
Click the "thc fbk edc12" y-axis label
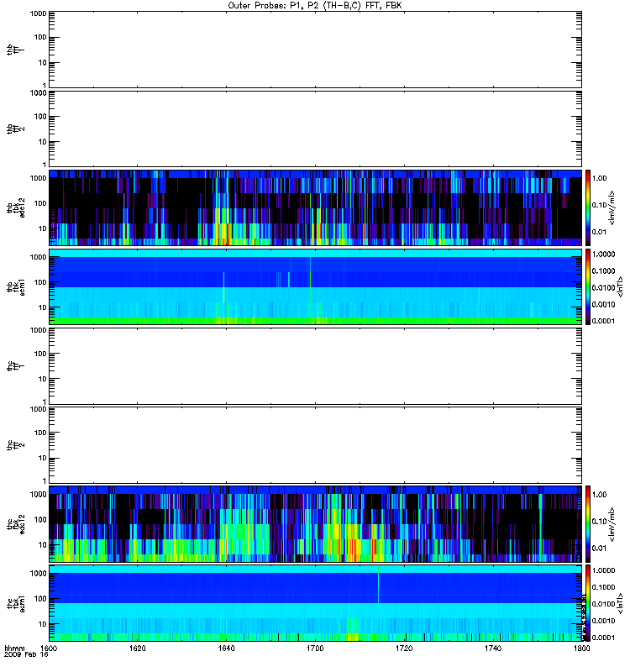point(16,524)
